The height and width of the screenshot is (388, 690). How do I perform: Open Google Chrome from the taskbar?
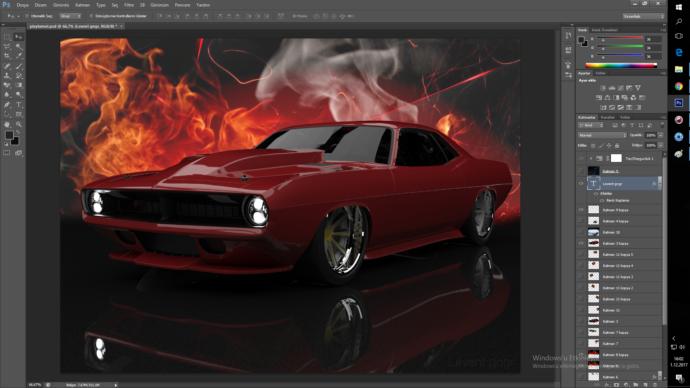point(679,86)
